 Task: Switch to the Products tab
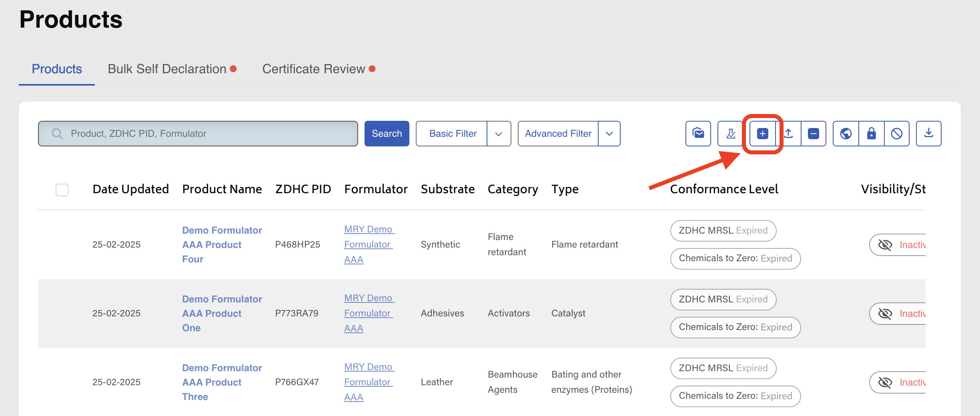pos(57,69)
